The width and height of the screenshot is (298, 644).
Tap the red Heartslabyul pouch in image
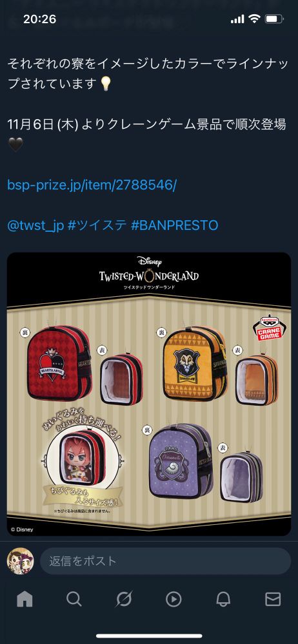click(60, 364)
